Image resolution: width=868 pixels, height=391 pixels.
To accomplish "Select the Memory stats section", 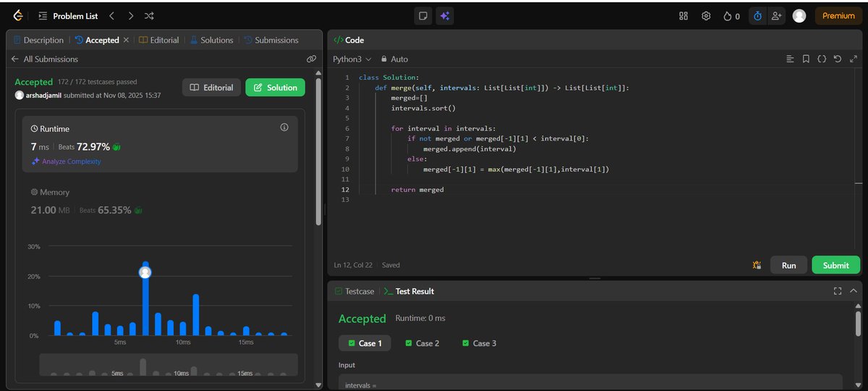I will (x=160, y=202).
